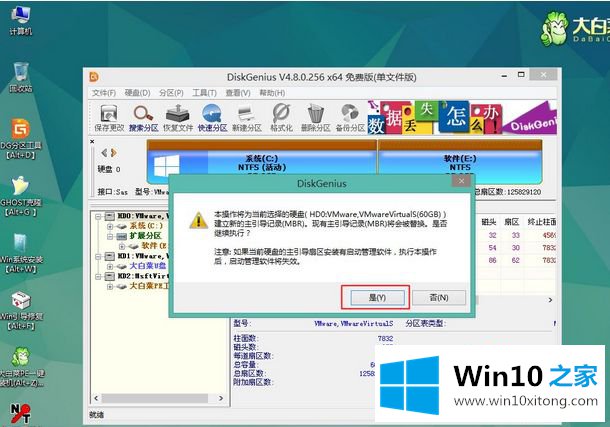Collapse the 扩展分区 tree node
Viewport: 610px width, 427px height.
[110, 236]
